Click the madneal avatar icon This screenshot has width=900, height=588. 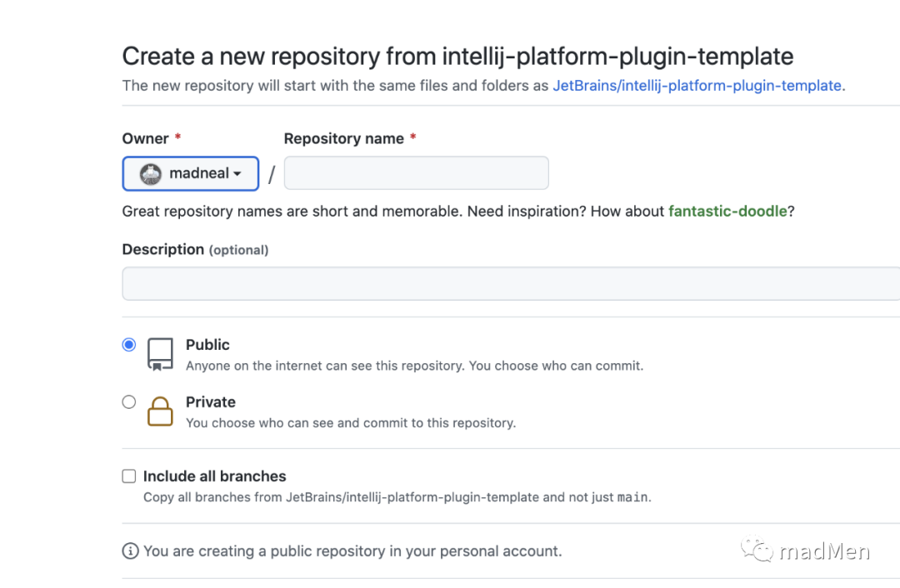(x=151, y=174)
